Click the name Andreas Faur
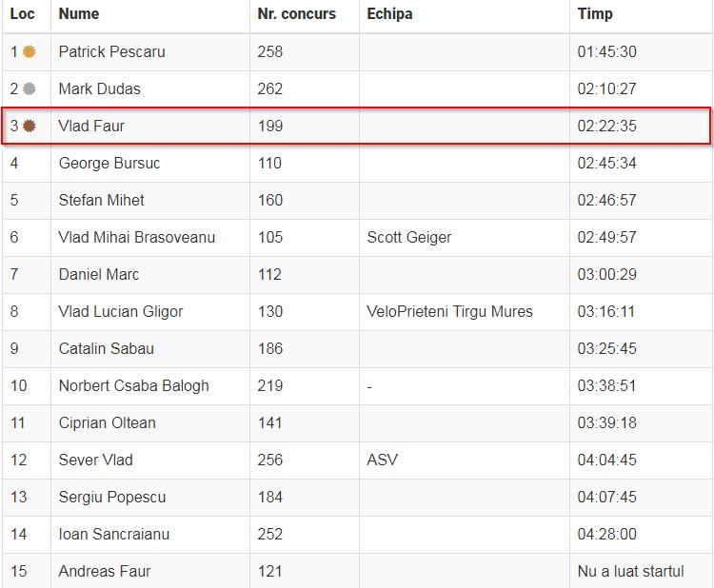This screenshot has width=714, height=588. [105, 572]
